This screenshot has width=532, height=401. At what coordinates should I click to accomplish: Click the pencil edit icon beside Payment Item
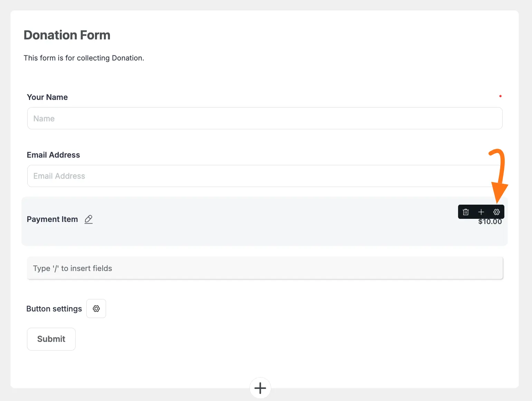(x=88, y=219)
